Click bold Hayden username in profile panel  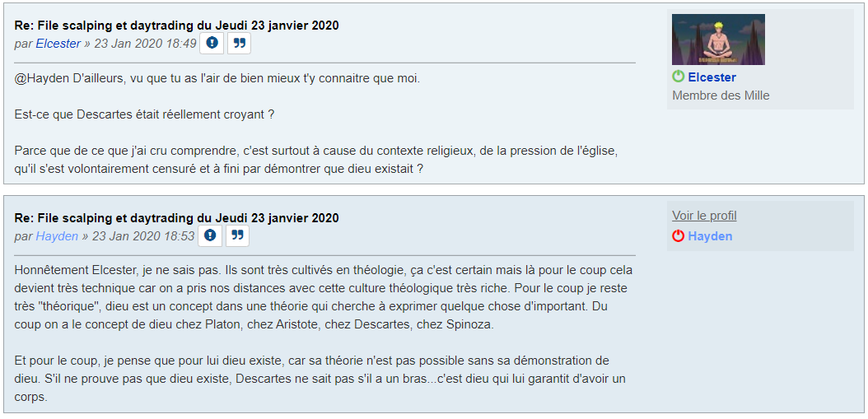coord(710,236)
